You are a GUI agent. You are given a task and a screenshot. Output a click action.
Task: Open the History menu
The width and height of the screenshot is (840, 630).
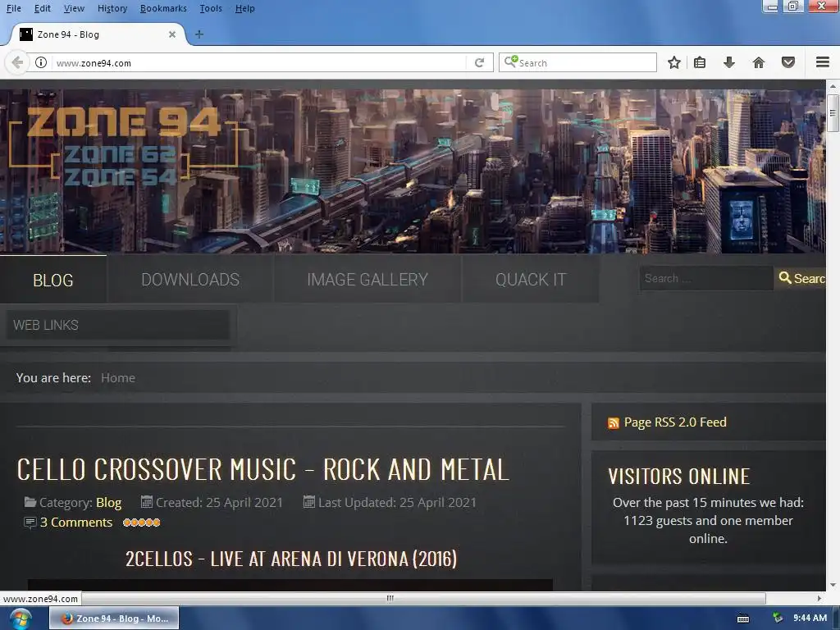112,8
